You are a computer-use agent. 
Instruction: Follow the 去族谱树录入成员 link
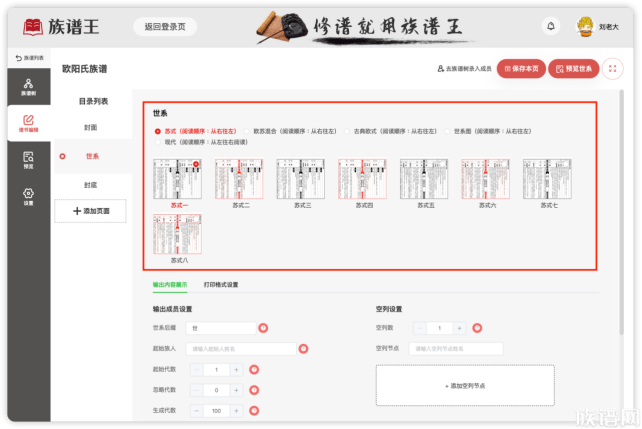[464, 69]
